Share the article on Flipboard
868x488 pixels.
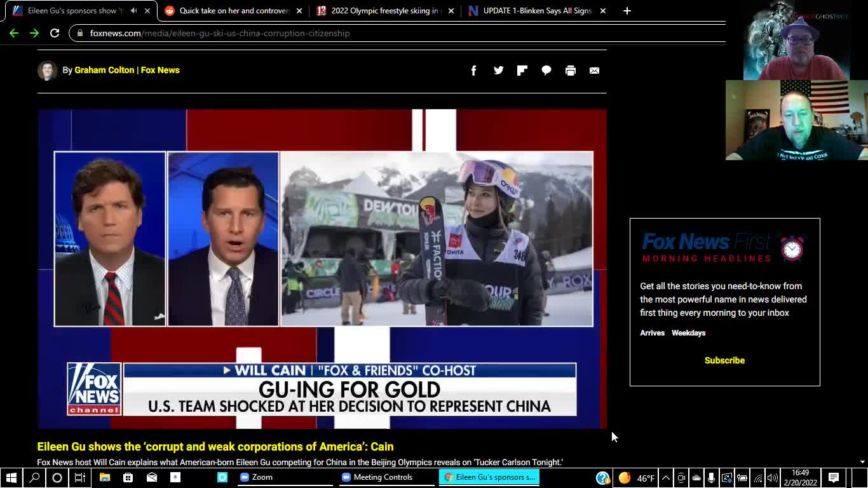coord(522,71)
